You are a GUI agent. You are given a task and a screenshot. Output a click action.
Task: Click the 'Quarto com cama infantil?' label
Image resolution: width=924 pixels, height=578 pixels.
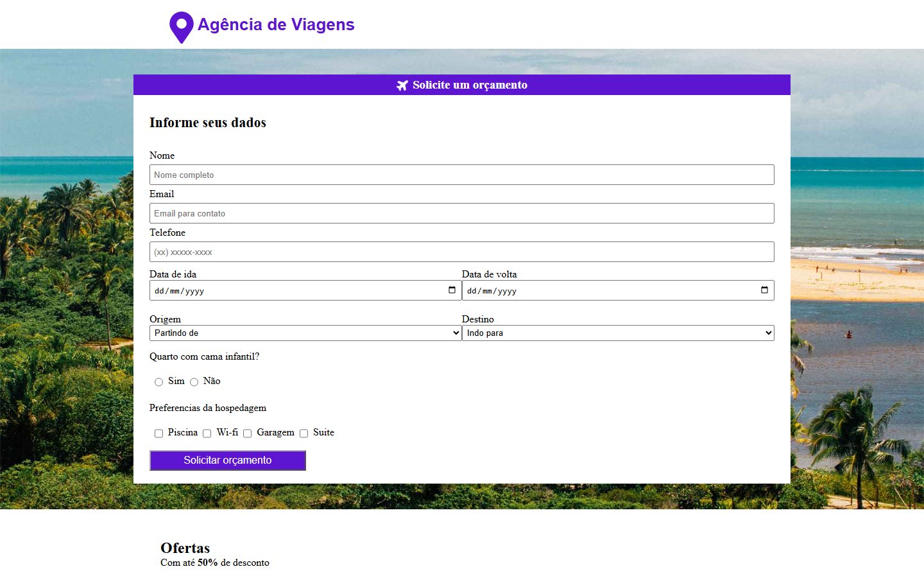pyautogui.click(x=204, y=356)
